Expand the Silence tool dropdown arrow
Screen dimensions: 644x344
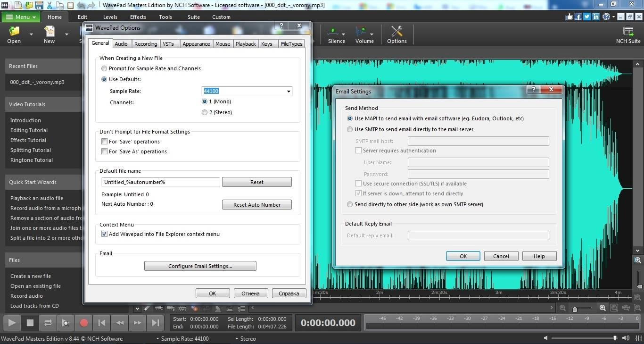(343, 34)
